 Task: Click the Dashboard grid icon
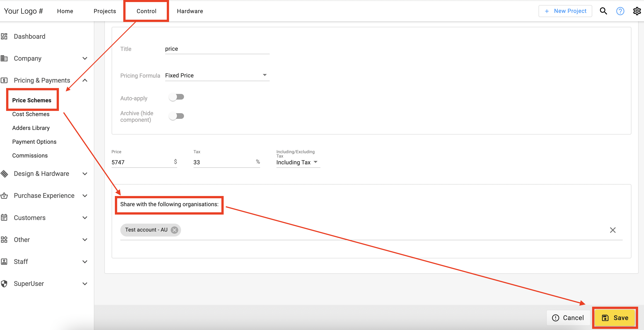click(x=4, y=36)
